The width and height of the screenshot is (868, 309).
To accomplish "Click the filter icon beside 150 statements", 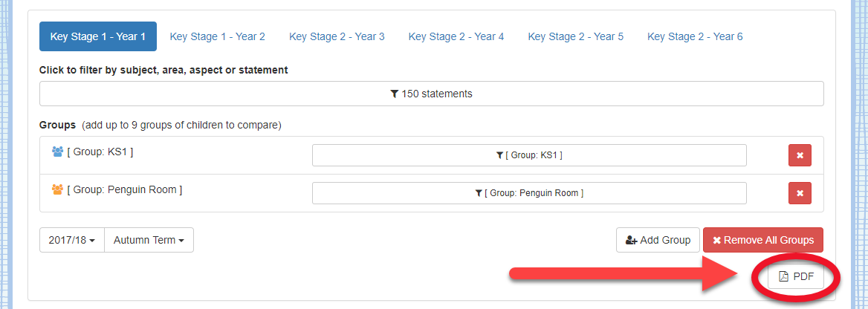I will (395, 94).
